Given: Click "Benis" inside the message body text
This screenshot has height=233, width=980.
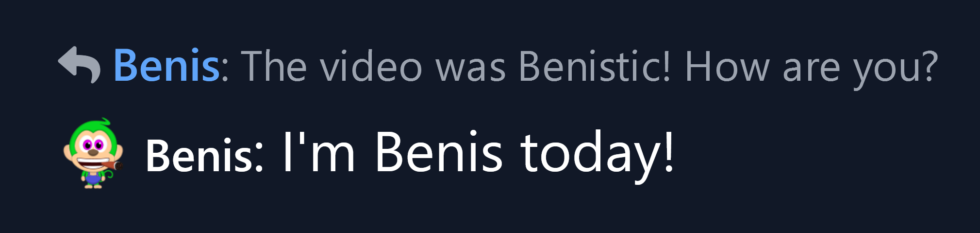Looking at the screenshot, I should 438,153.
